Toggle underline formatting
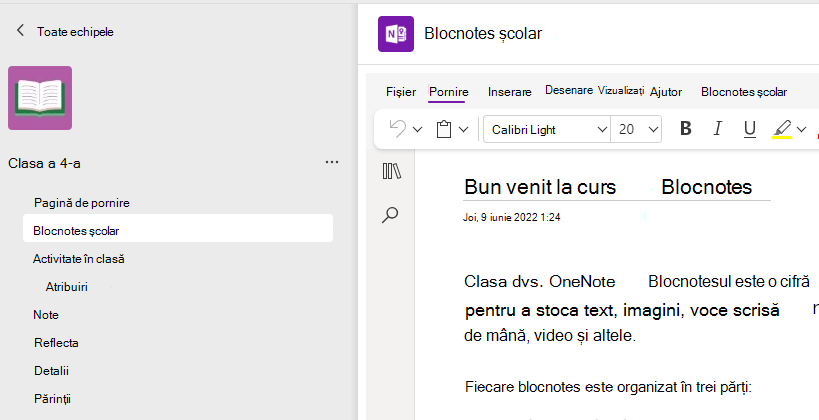This screenshot has width=819, height=420. pyautogui.click(x=750, y=129)
